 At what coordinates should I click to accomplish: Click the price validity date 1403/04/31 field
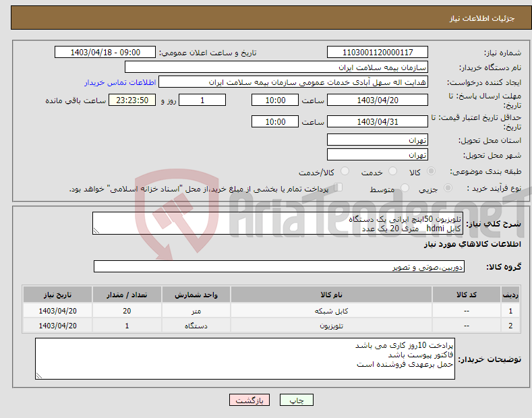pyautogui.click(x=378, y=121)
